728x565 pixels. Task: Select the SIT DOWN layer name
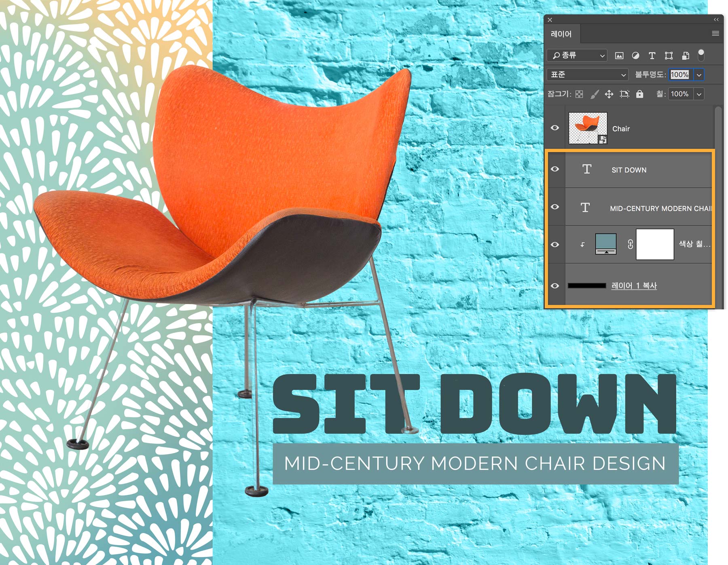click(x=629, y=170)
